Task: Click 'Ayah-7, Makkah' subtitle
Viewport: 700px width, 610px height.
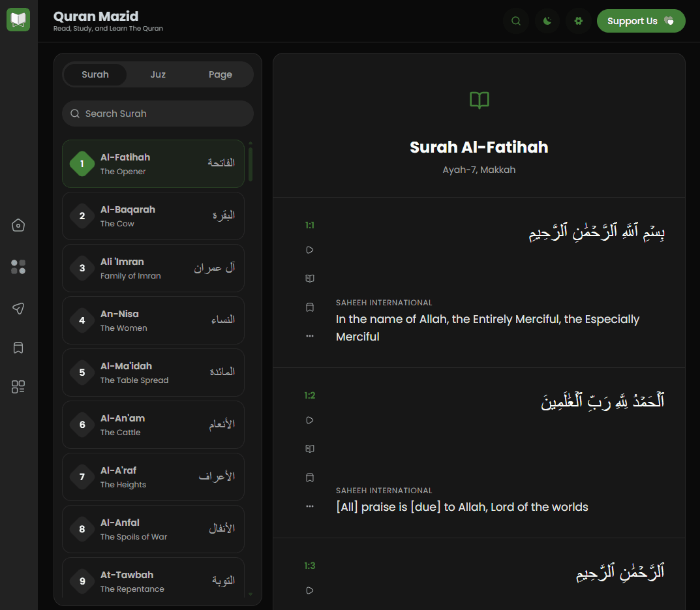Action: pyautogui.click(x=479, y=170)
